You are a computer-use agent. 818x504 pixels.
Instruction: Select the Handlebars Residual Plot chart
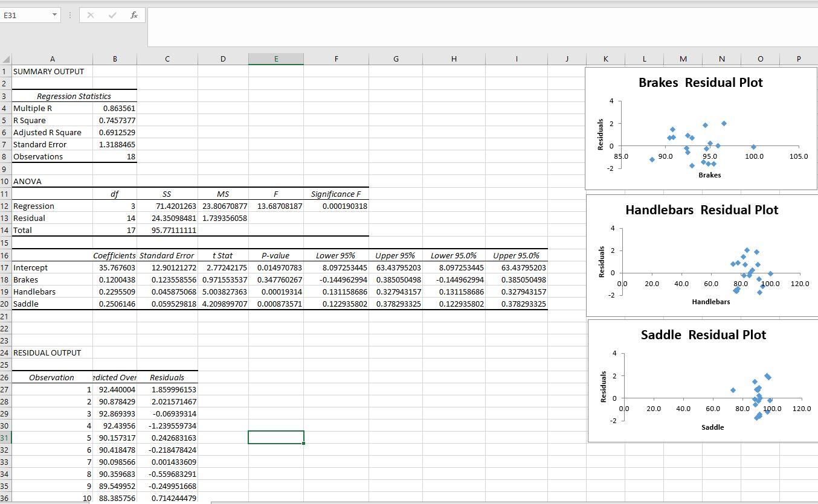click(701, 254)
